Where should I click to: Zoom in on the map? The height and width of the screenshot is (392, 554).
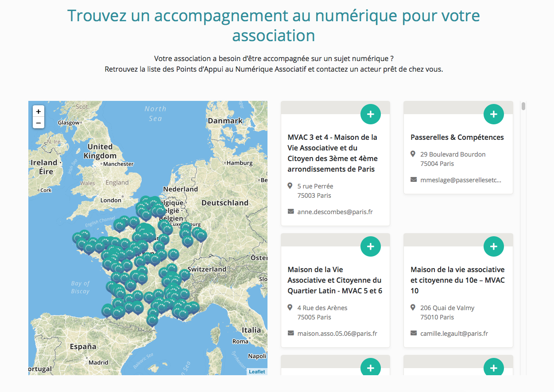(39, 111)
